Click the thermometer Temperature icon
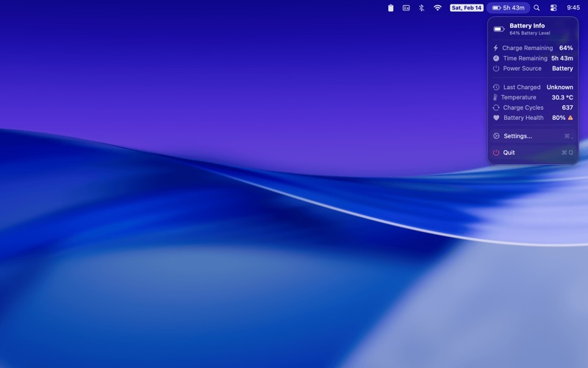This screenshot has width=588, height=368. tap(495, 97)
